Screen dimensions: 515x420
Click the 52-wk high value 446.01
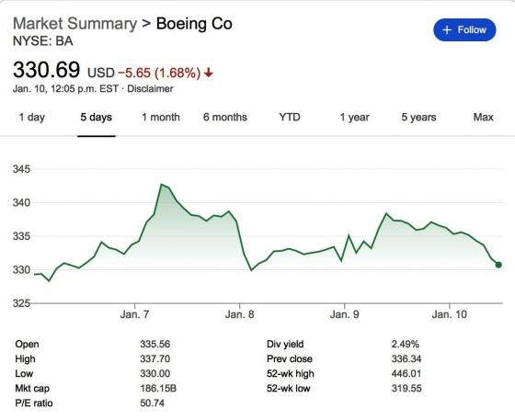tap(406, 374)
